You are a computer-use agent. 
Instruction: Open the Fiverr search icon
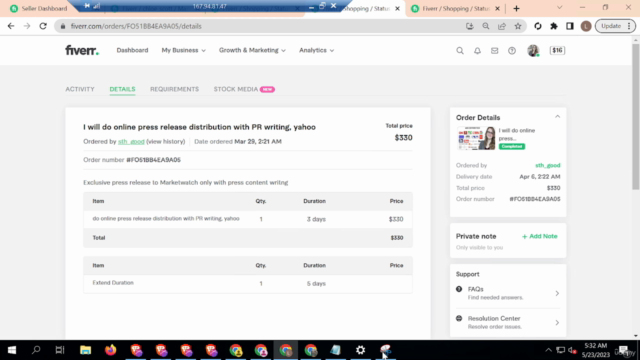pyautogui.click(x=460, y=51)
